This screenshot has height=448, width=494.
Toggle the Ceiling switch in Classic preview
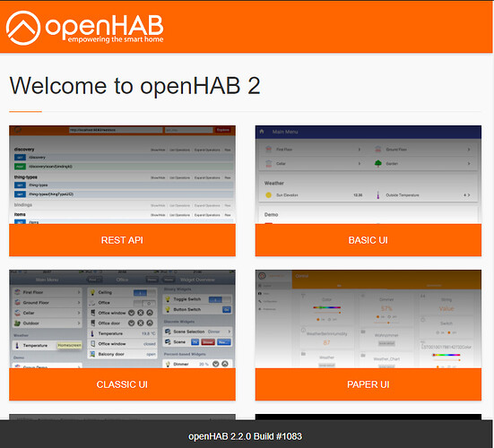144,292
